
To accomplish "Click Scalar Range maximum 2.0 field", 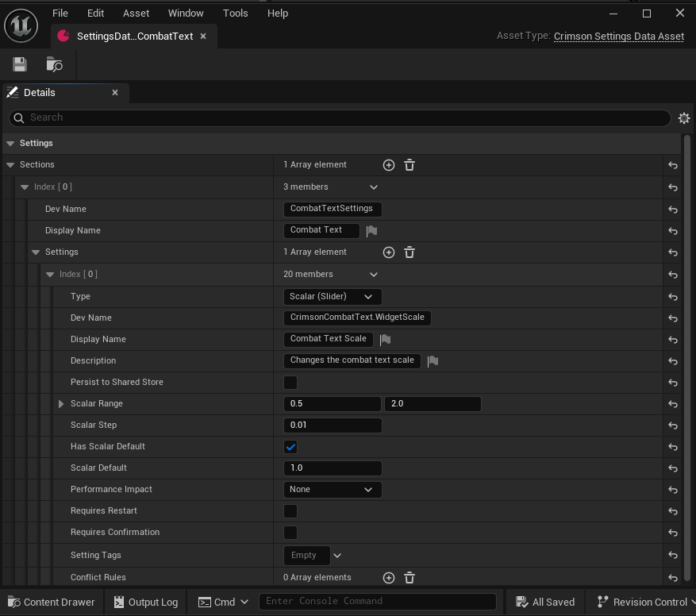I will [x=433, y=404].
